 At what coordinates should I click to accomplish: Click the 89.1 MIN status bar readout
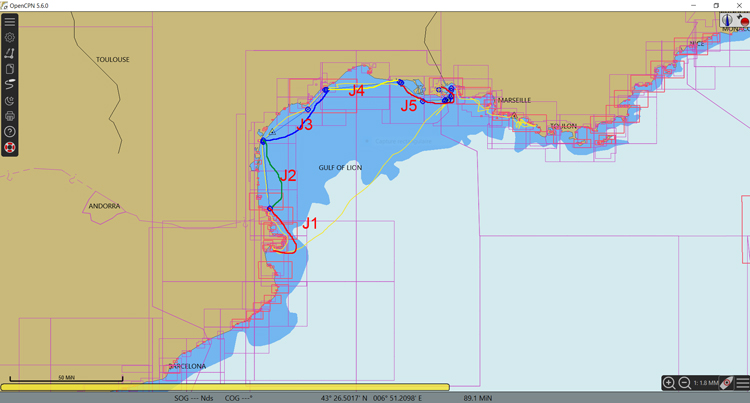478,398
